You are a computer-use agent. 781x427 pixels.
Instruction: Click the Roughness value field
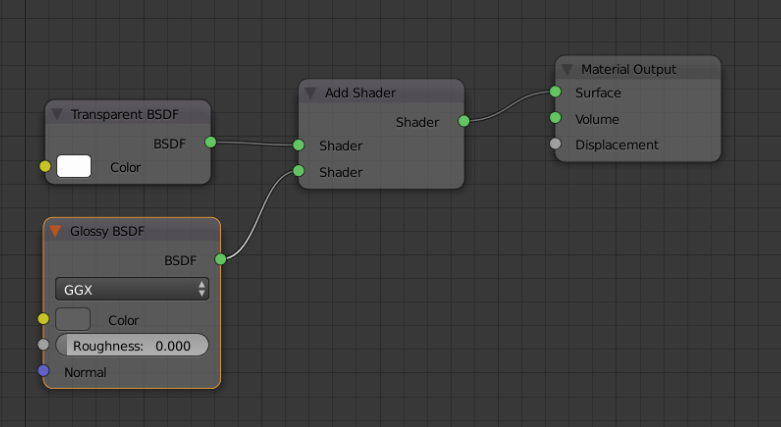132,345
